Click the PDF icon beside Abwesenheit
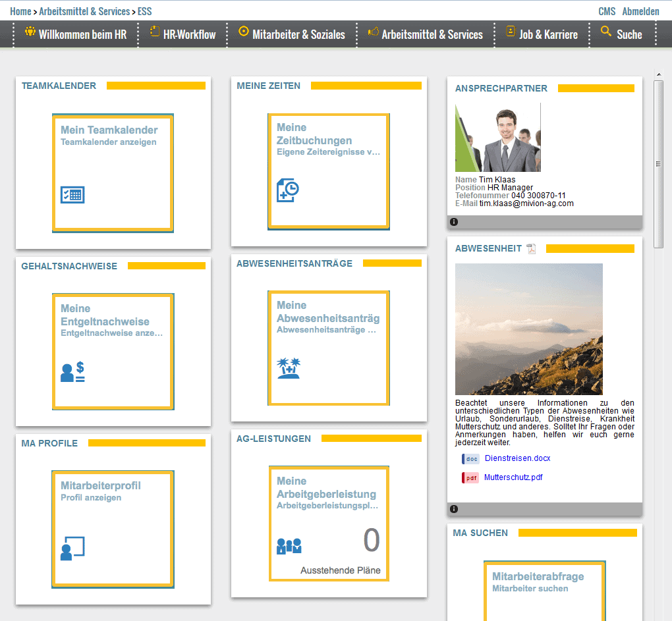Viewport: 672px width, 621px height. [x=531, y=249]
